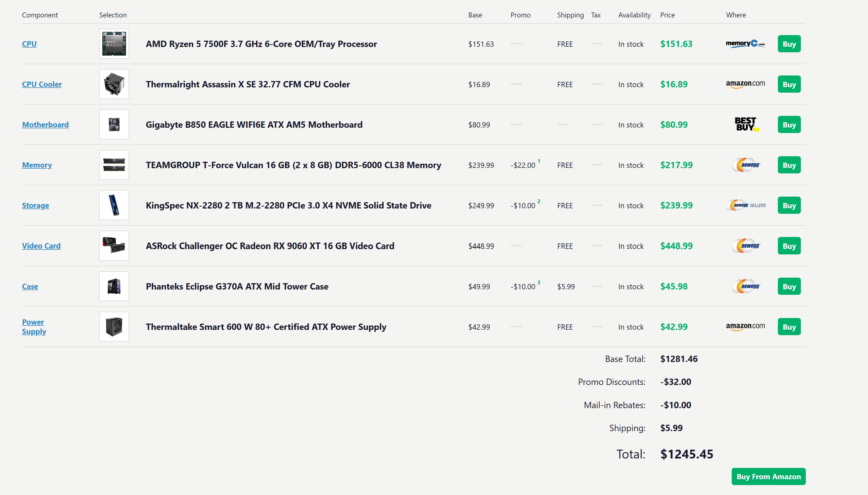View the T-Force memory product thumbnail

pyautogui.click(x=114, y=165)
